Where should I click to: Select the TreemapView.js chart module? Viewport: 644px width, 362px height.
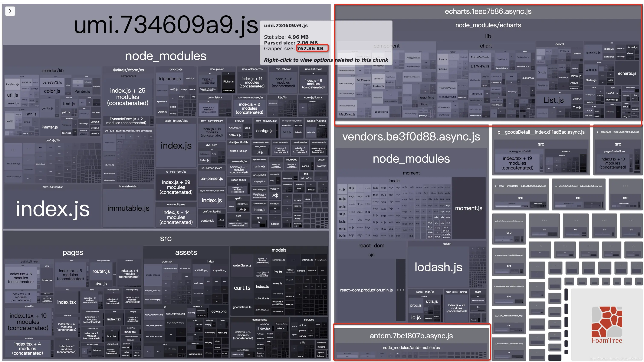coord(447,88)
